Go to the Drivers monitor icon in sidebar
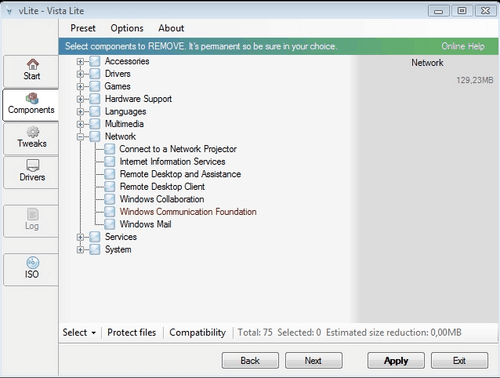Image resolution: width=500 pixels, height=378 pixels. click(32, 165)
